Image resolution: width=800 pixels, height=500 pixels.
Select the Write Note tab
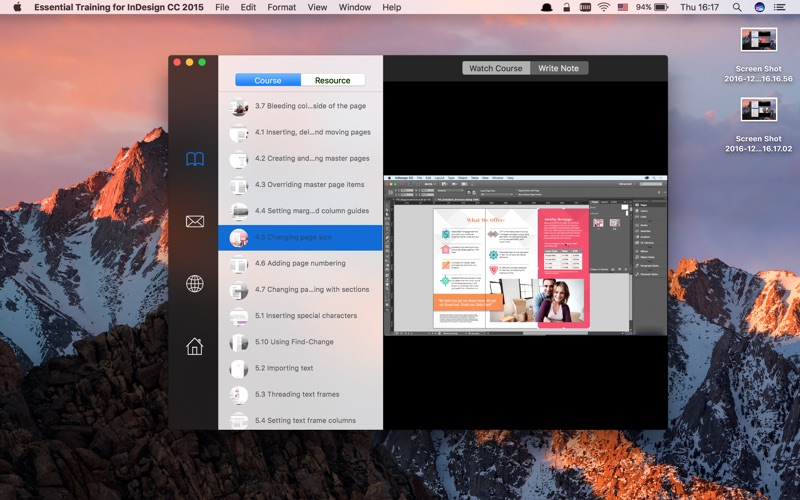point(559,68)
